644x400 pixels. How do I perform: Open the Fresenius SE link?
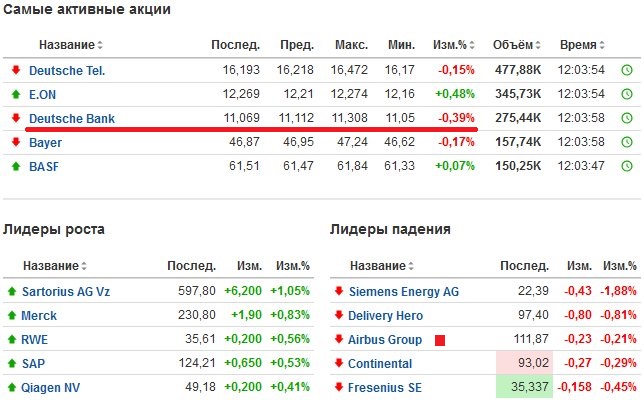click(x=385, y=388)
